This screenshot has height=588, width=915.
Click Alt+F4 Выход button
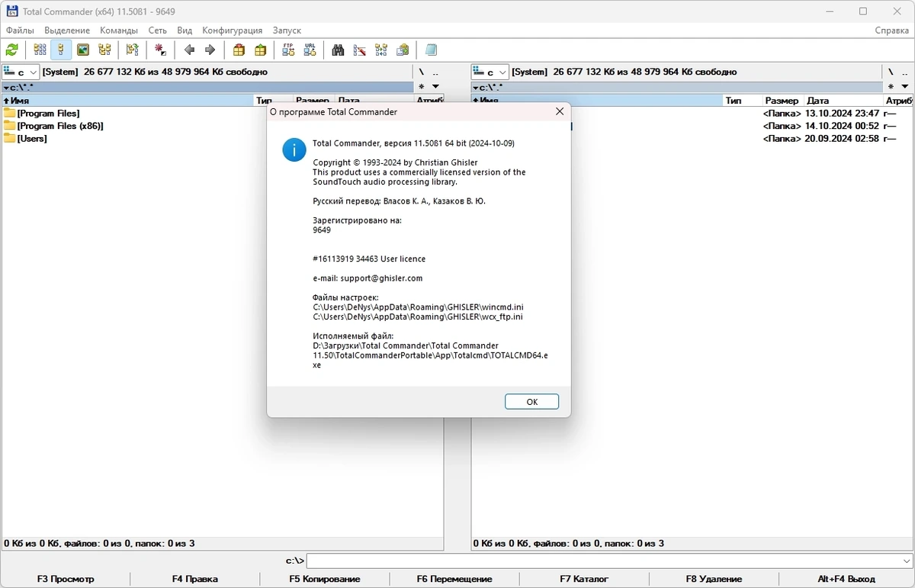pyautogui.click(x=846, y=579)
